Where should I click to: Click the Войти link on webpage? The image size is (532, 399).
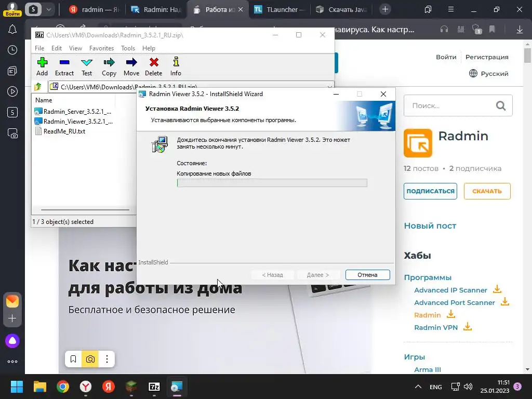coord(446,57)
